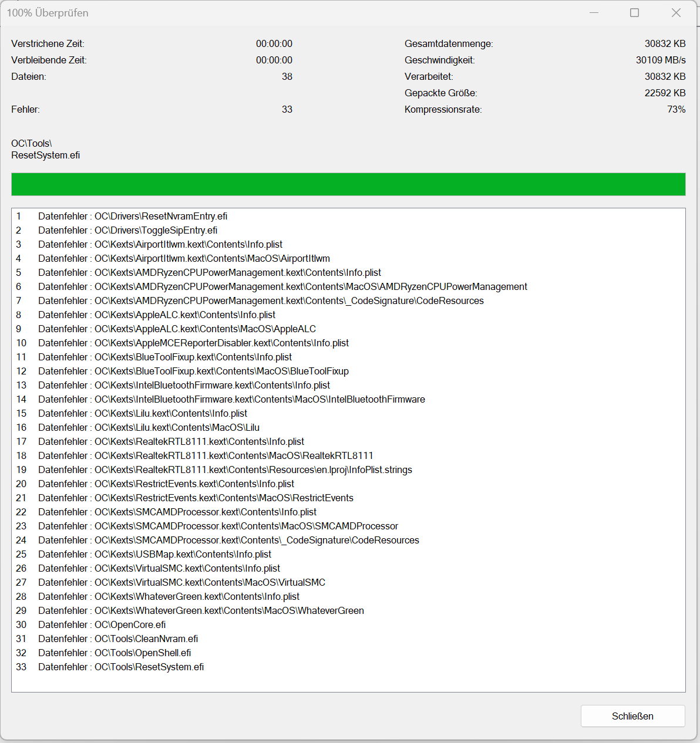Screen dimensions: 700x743
Task: Click current file name ResetSystem.efi above progress bar
Action: pos(45,155)
